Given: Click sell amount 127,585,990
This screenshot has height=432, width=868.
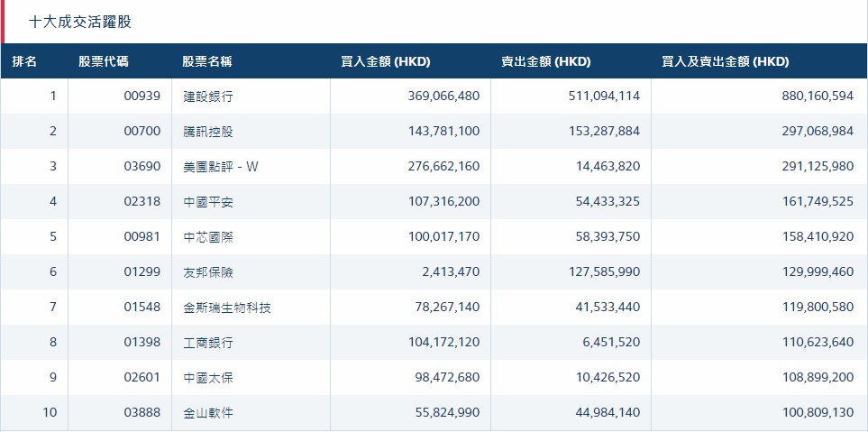Looking at the screenshot, I should coord(604,272).
